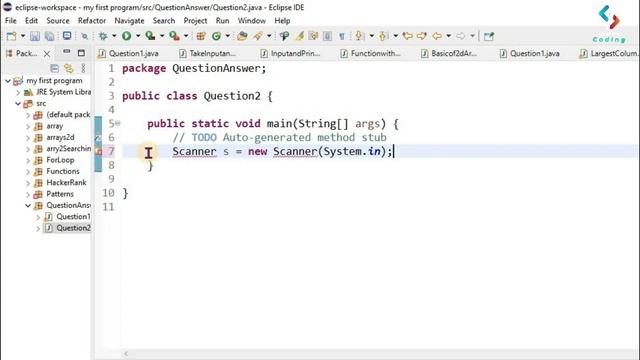Open the New Java Class dropdown arrow
Image resolution: width=640 pixels, height=360 pixels.
coord(227,36)
